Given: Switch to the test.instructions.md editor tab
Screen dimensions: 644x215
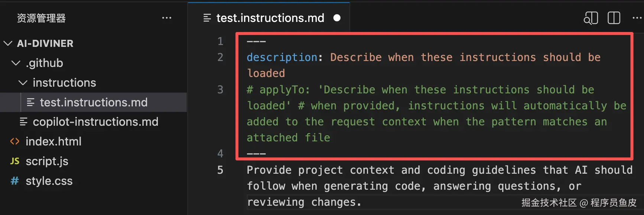Looking at the screenshot, I should 270,18.
